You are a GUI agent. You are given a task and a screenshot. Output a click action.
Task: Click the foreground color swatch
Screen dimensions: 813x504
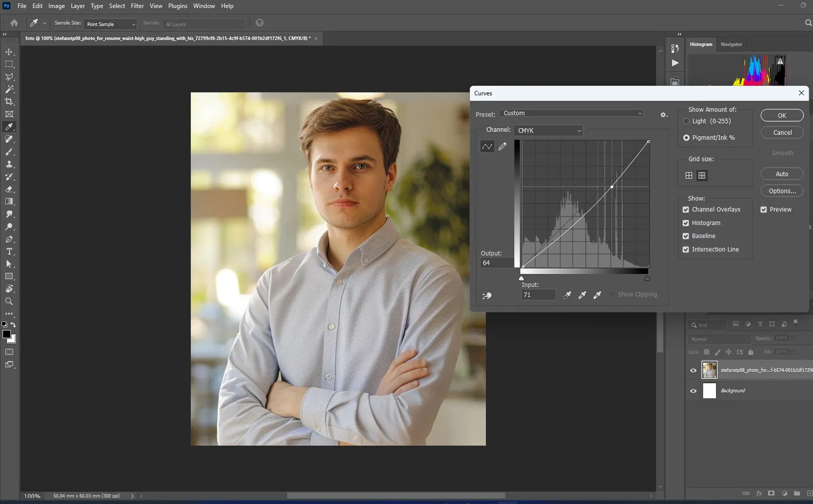point(7,334)
